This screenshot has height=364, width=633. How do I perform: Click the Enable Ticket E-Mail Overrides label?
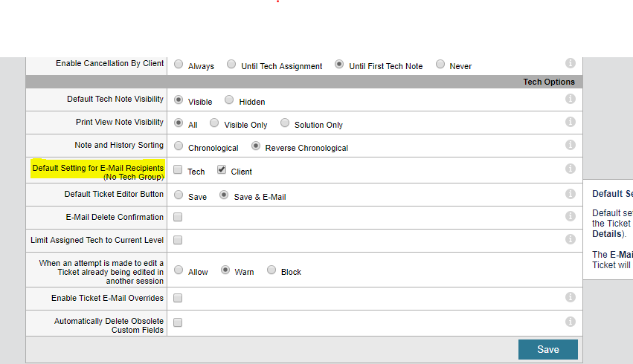click(107, 298)
